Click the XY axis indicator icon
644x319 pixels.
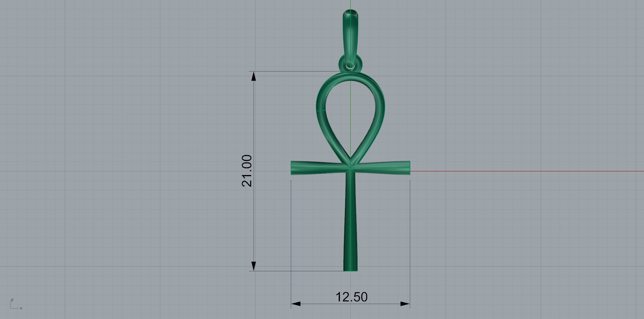coord(16,304)
